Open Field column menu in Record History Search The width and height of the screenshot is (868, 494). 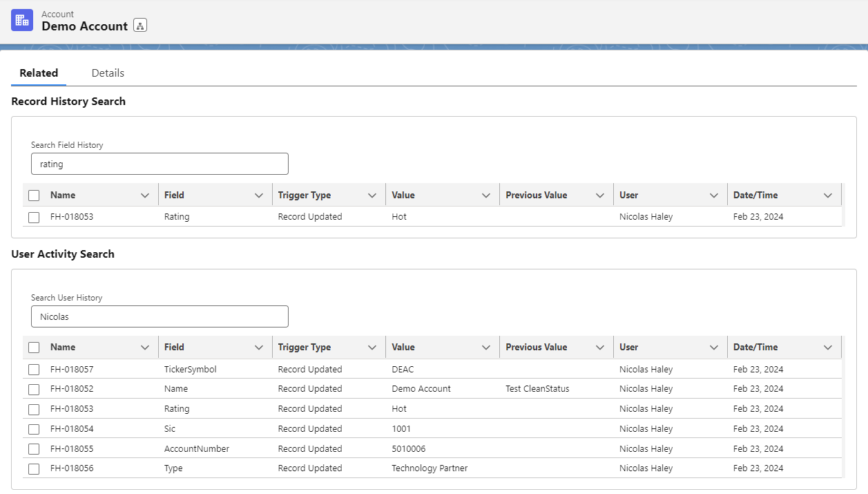point(259,196)
